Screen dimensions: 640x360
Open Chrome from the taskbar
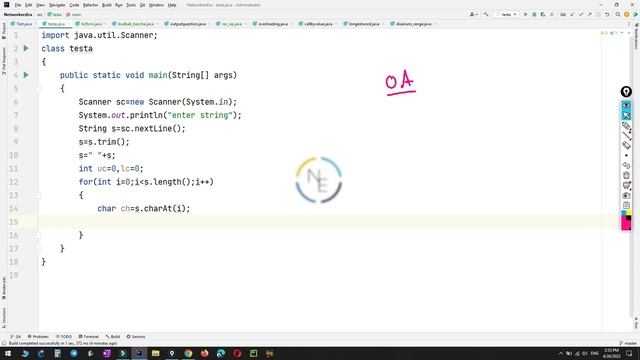tap(188, 353)
